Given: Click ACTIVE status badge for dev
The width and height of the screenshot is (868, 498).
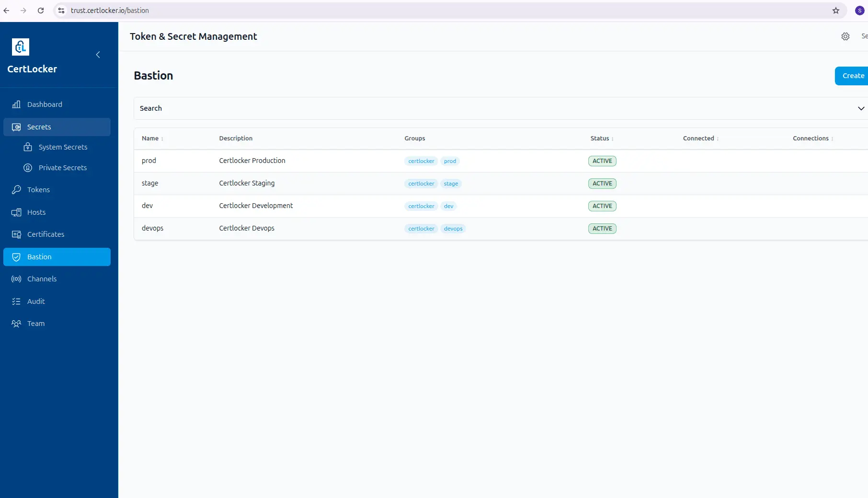Looking at the screenshot, I should coord(602,206).
